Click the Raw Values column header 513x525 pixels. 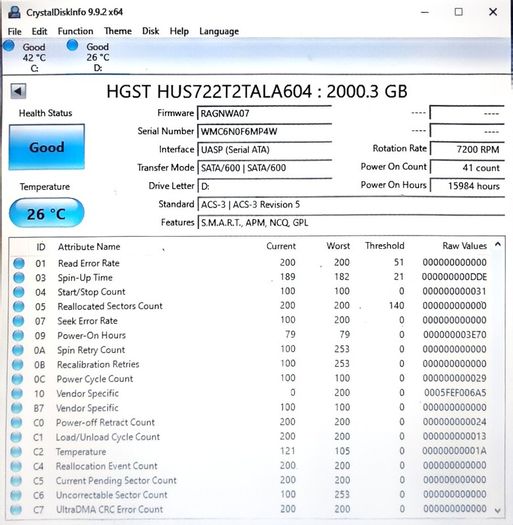pyautogui.click(x=464, y=246)
